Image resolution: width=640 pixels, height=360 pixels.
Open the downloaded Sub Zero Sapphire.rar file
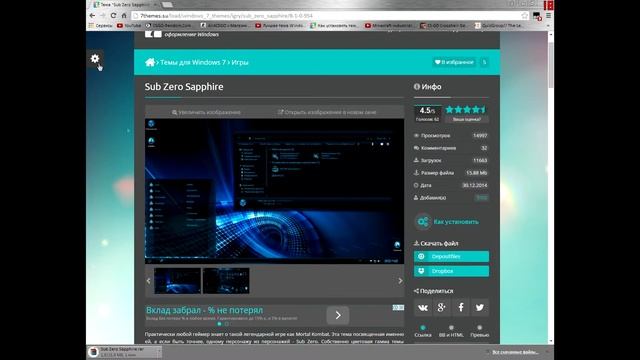[121, 352]
